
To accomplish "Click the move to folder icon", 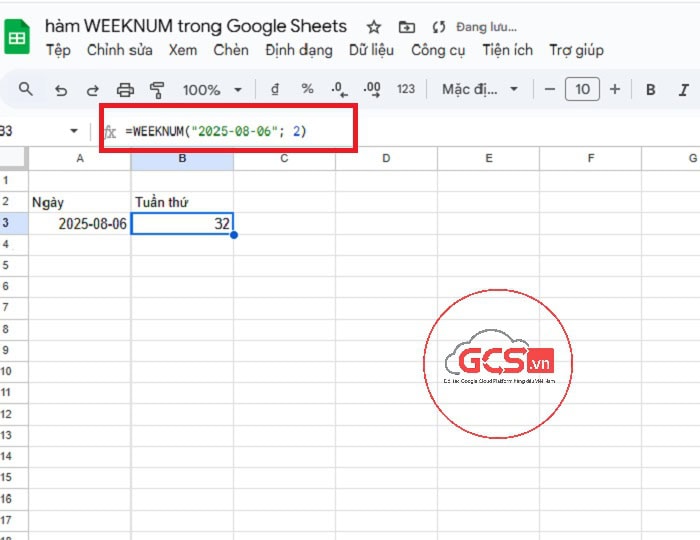I will 406,27.
